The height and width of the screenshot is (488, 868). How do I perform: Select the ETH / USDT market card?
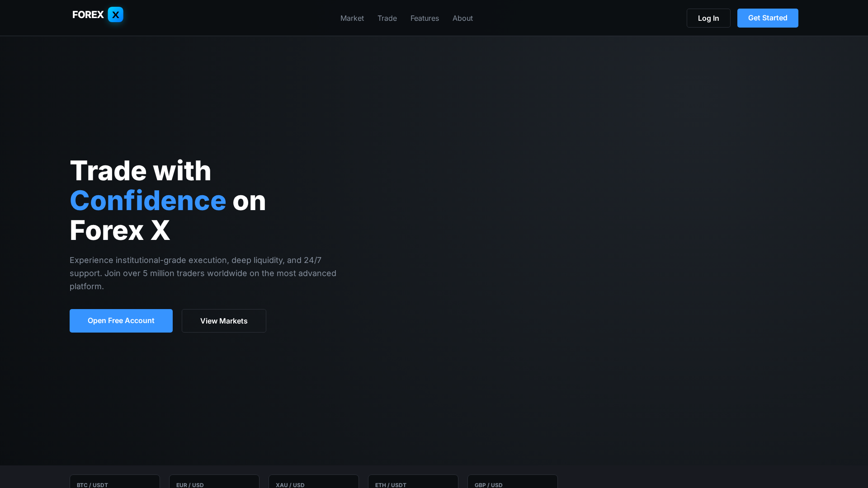click(413, 483)
